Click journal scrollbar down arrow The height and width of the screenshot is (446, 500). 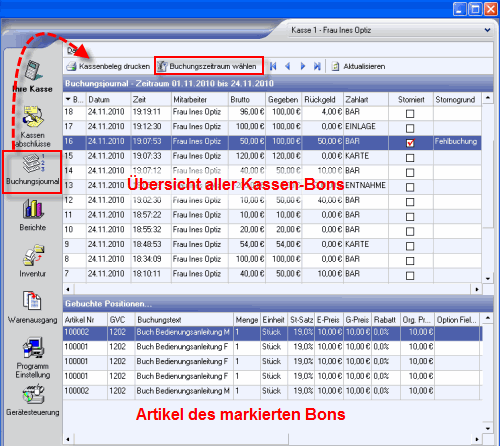488,278
